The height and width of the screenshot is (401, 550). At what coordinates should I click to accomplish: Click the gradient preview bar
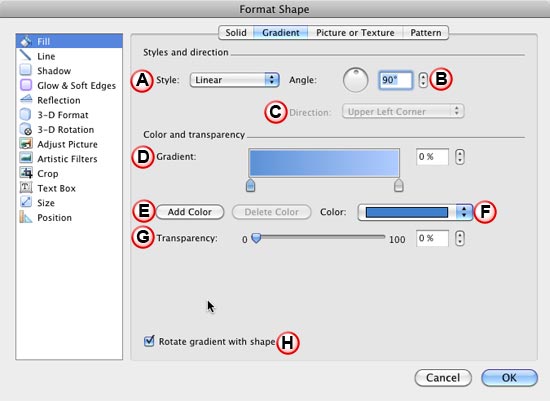pyautogui.click(x=324, y=163)
